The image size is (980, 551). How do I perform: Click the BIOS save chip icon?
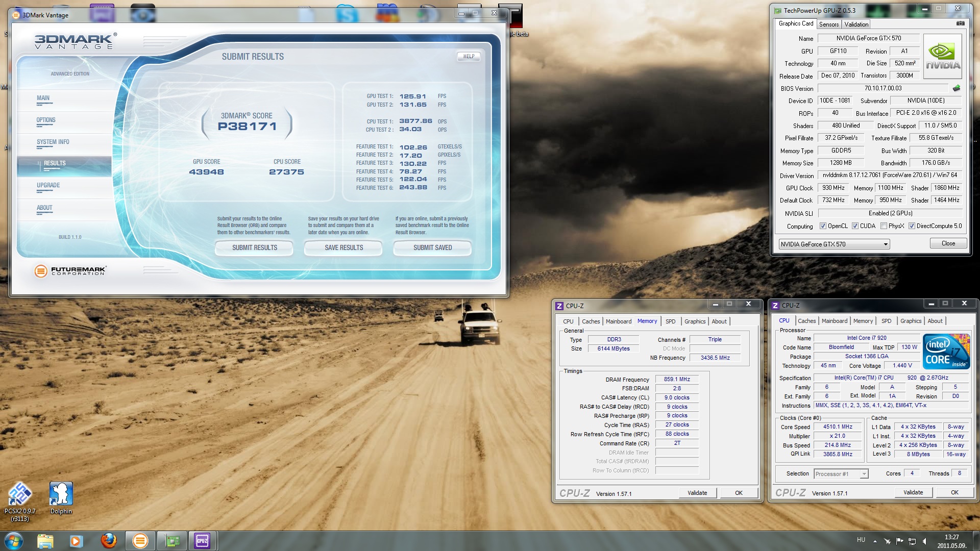click(957, 88)
